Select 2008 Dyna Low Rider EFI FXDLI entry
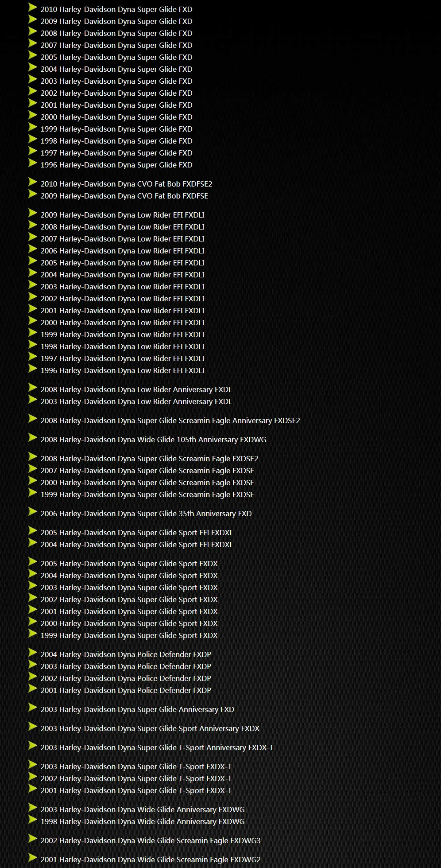The height and width of the screenshot is (868, 441). click(123, 227)
